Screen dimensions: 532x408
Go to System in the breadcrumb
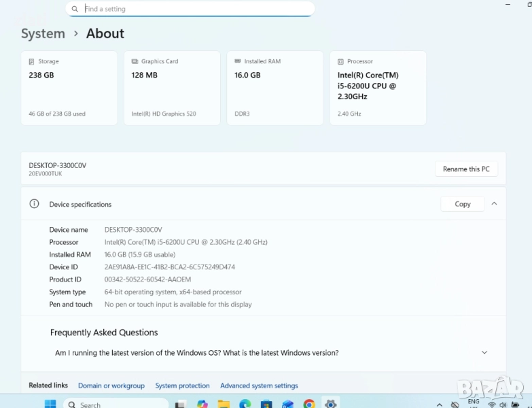(43, 33)
